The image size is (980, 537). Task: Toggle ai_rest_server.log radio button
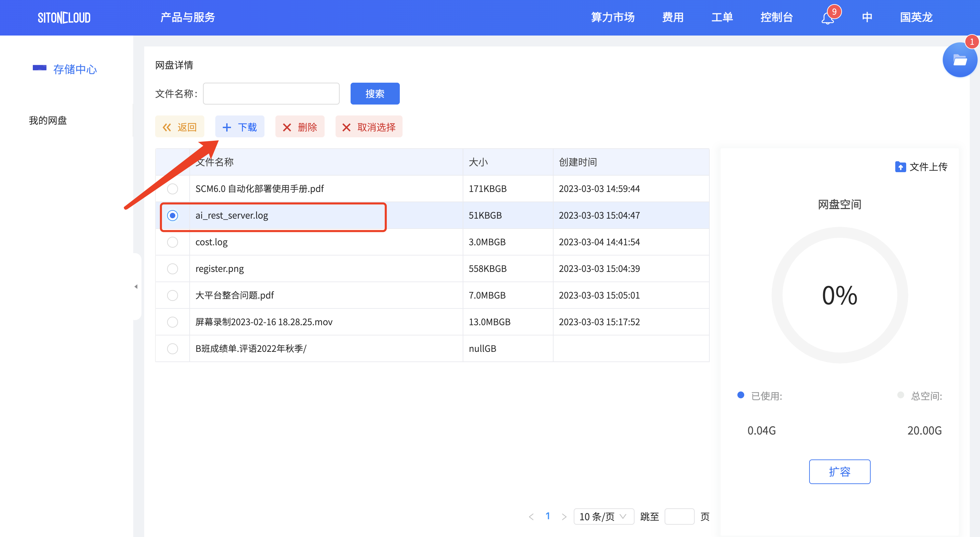pyautogui.click(x=172, y=215)
